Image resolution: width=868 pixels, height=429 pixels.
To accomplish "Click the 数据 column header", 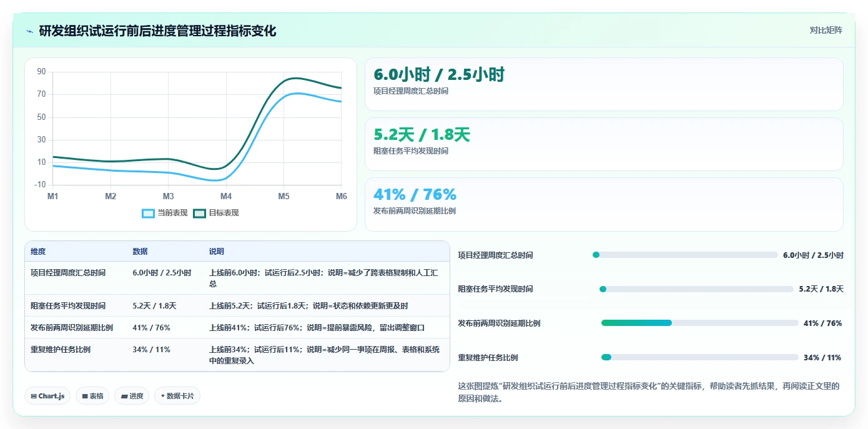I will pos(140,252).
